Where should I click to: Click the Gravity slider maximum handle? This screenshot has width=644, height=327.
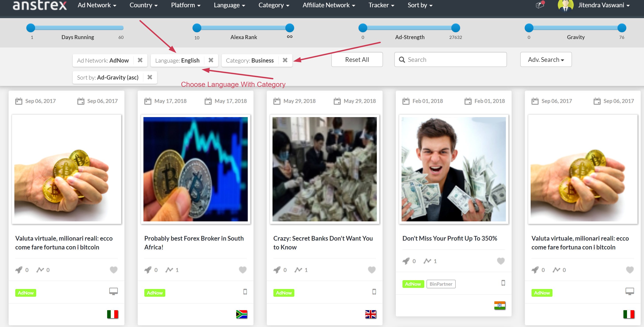621,28
